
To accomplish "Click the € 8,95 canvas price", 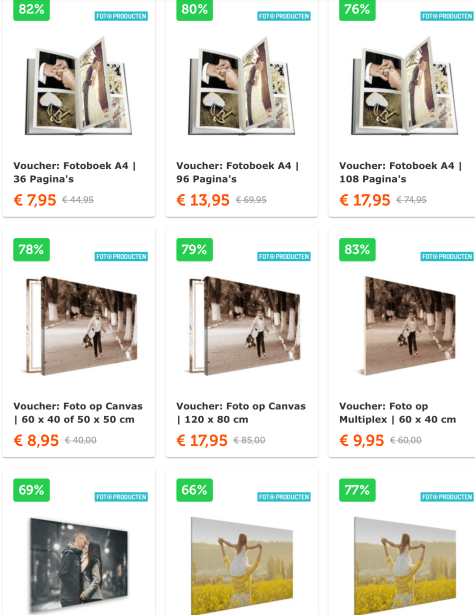I will [x=36, y=440].
